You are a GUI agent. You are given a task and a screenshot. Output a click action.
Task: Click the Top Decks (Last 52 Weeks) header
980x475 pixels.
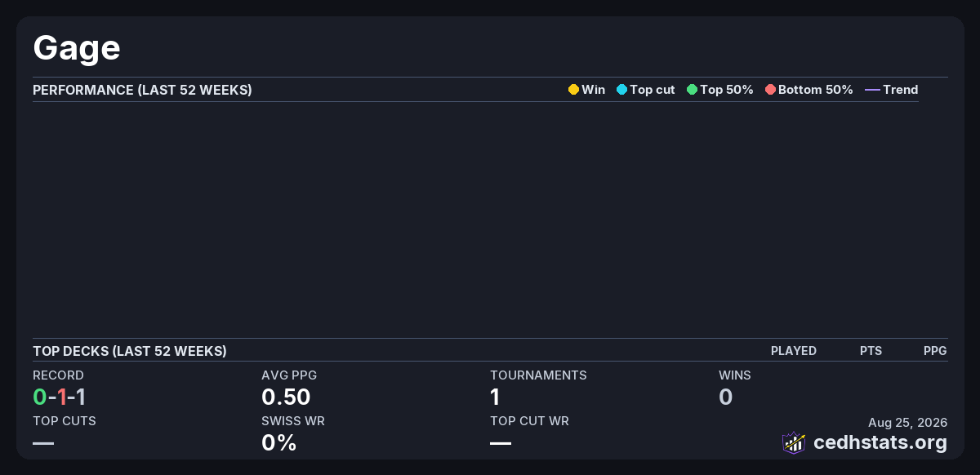(130, 351)
